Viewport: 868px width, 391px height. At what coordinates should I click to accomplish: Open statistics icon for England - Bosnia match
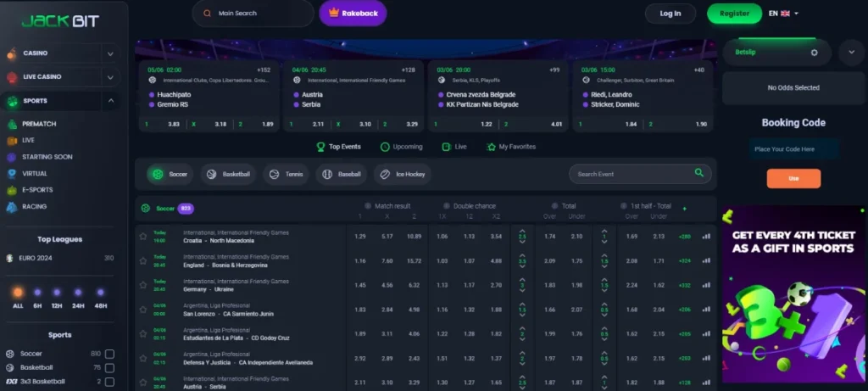(x=706, y=261)
